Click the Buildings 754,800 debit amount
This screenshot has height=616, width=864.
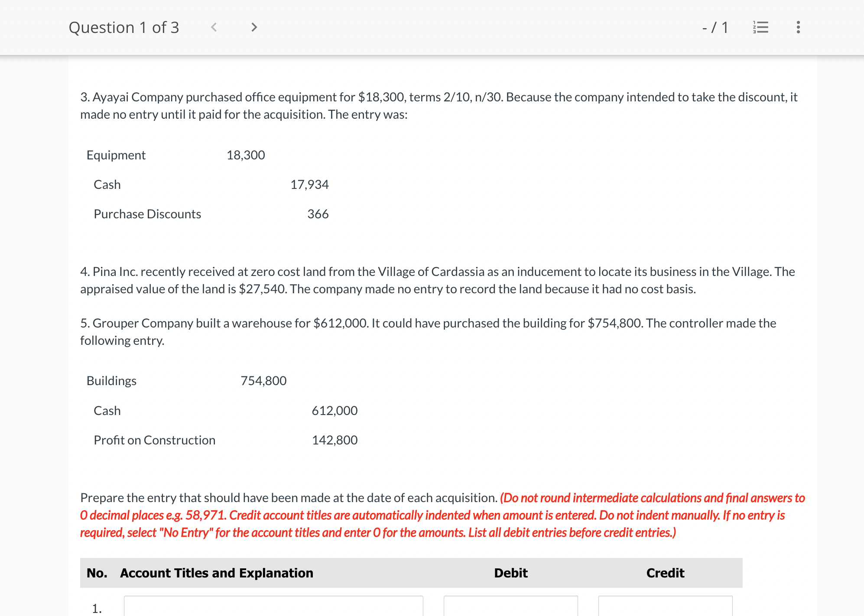click(263, 381)
